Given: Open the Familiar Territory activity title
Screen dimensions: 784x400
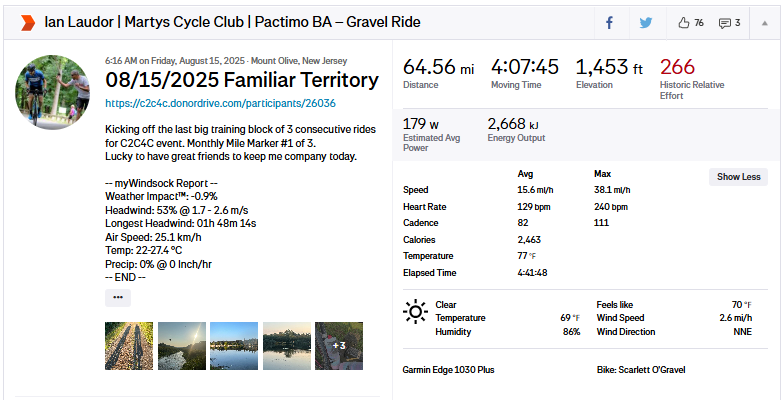Looking at the screenshot, I should (242, 80).
